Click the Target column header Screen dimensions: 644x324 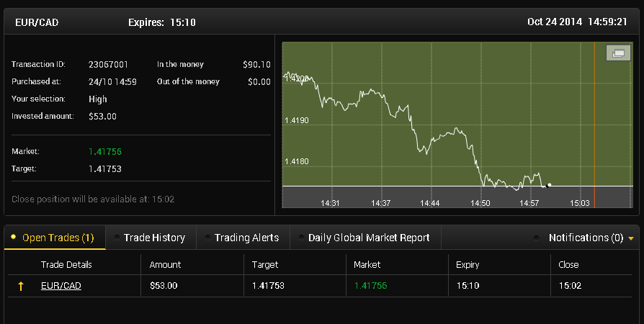tap(265, 265)
